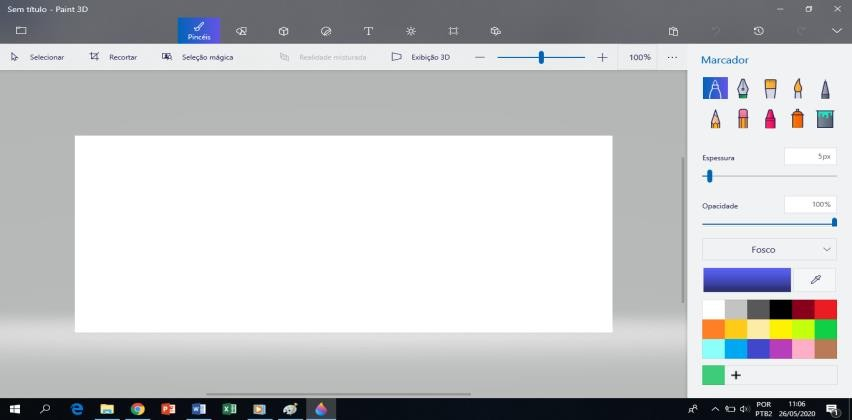
Task: Pick the Pixel pen tool
Action: pyautogui.click(x=825, y=89)
